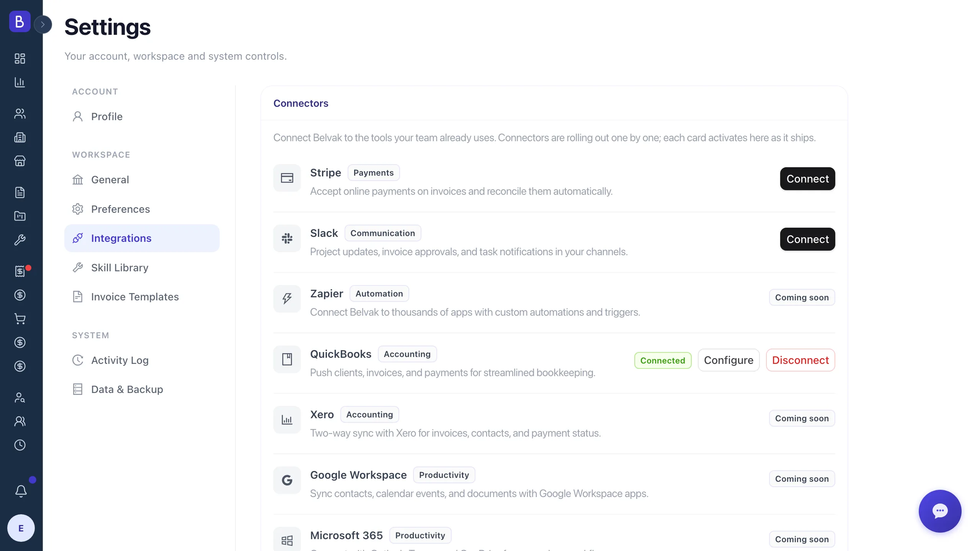This screenshot has width=980, height=551.
Task: Click the QuickBooks 'Connected' status badge
Action: [663, 360]
